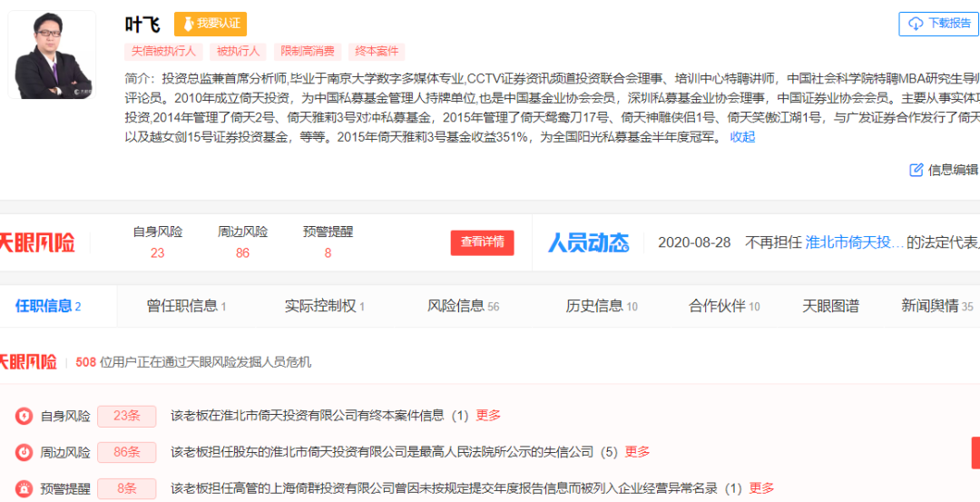Click the 下载报告 download report button

(939, 24)
